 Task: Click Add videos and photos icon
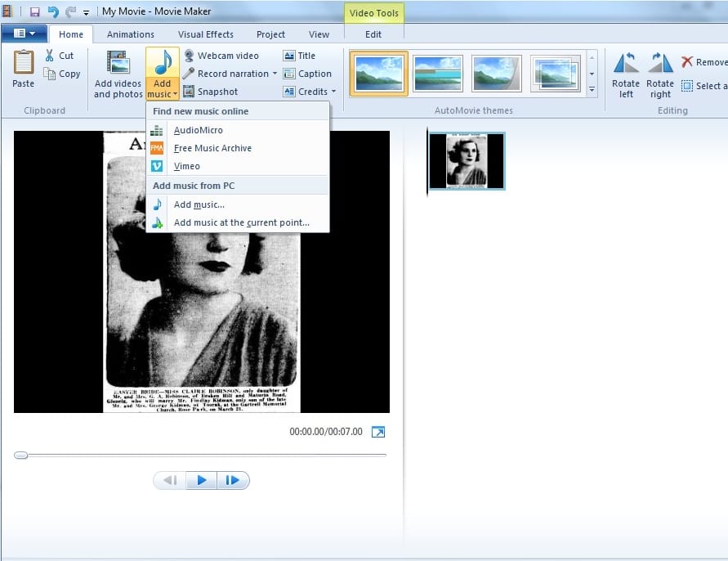[118, 63]
